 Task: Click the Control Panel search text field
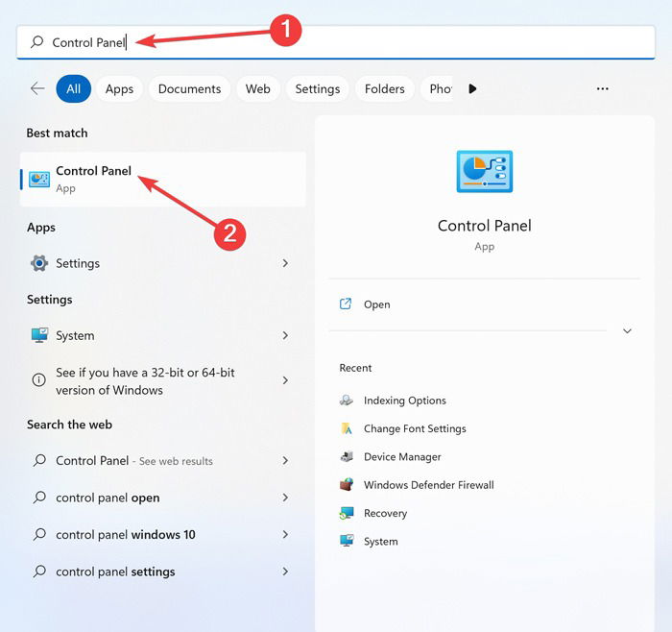pos(336,42)
